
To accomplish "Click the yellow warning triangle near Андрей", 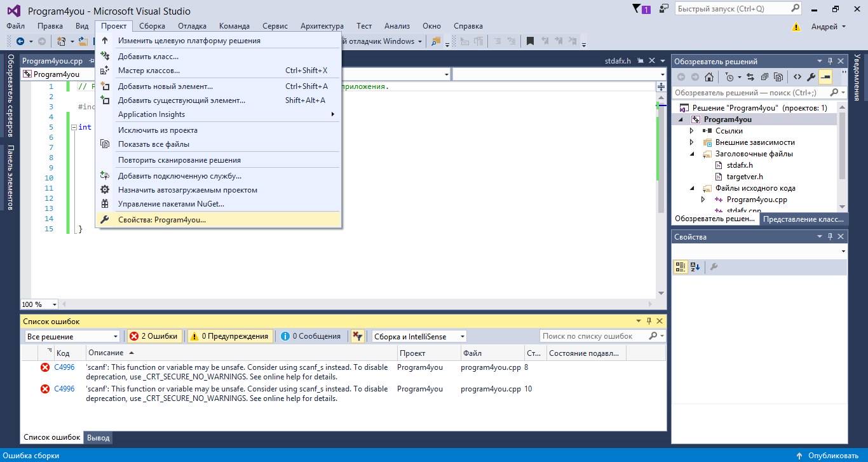I will tap(796, 27).
